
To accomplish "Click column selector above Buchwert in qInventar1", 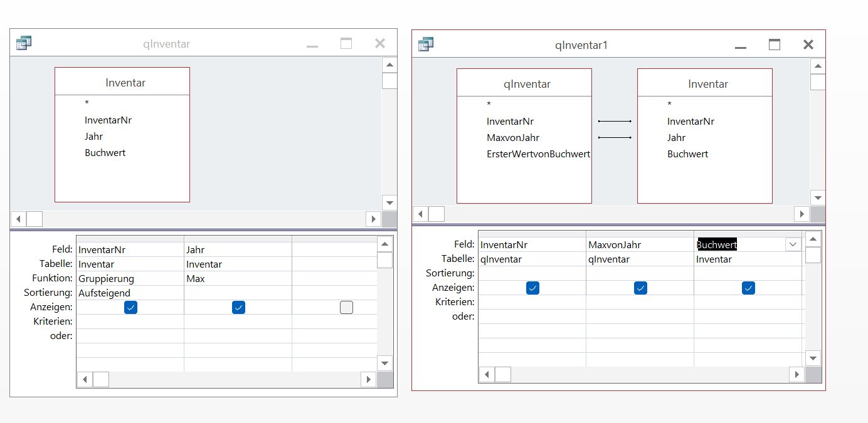I will pos(748,234).
